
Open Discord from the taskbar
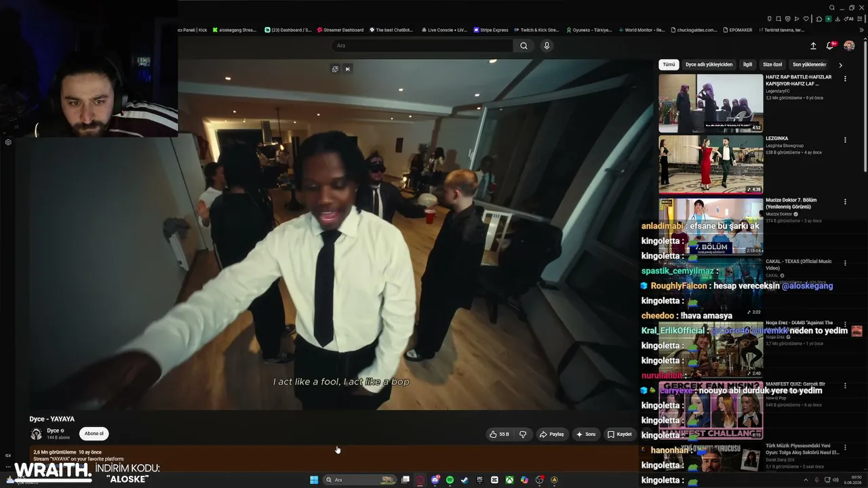point(435,480)
